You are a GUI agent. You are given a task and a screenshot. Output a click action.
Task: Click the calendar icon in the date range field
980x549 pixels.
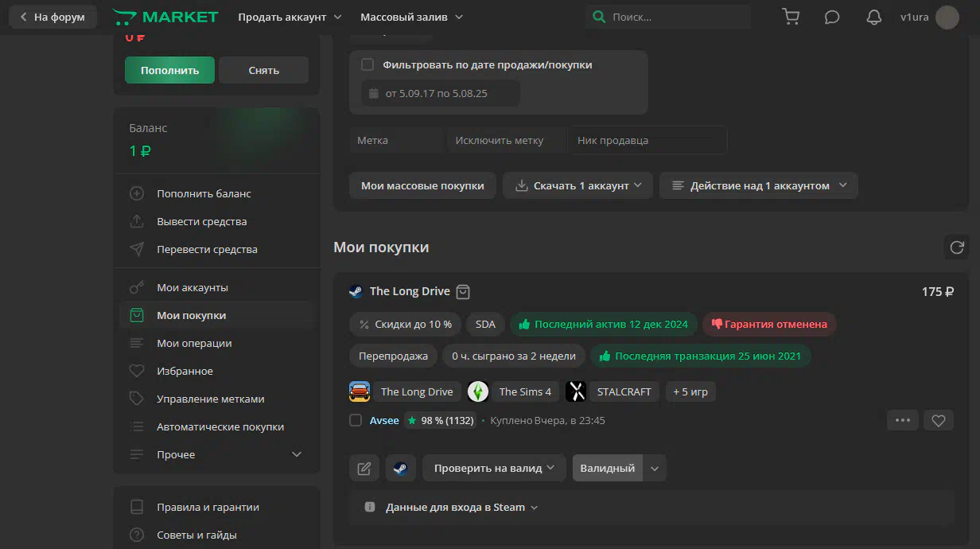click(x=374, y=93)
